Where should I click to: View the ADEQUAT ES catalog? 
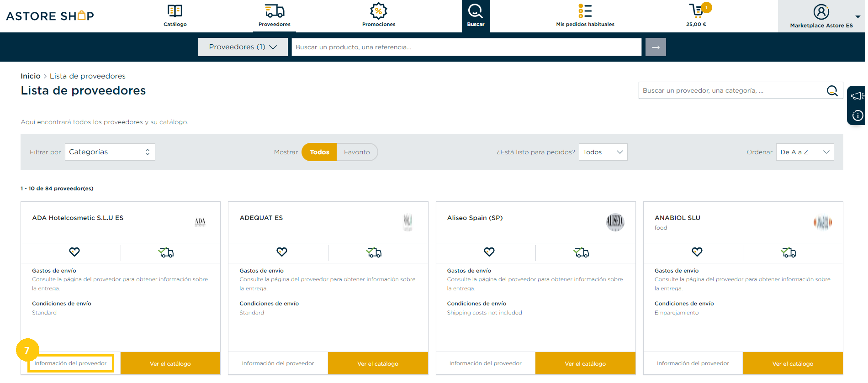(x=378, y=363)
